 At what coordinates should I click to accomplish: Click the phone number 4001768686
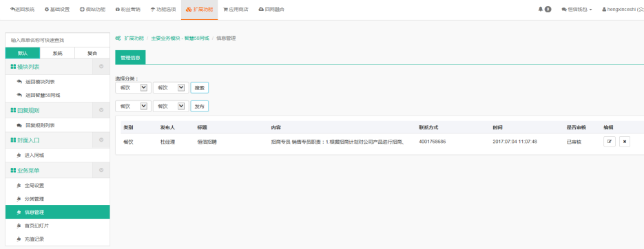click(433, 142)
